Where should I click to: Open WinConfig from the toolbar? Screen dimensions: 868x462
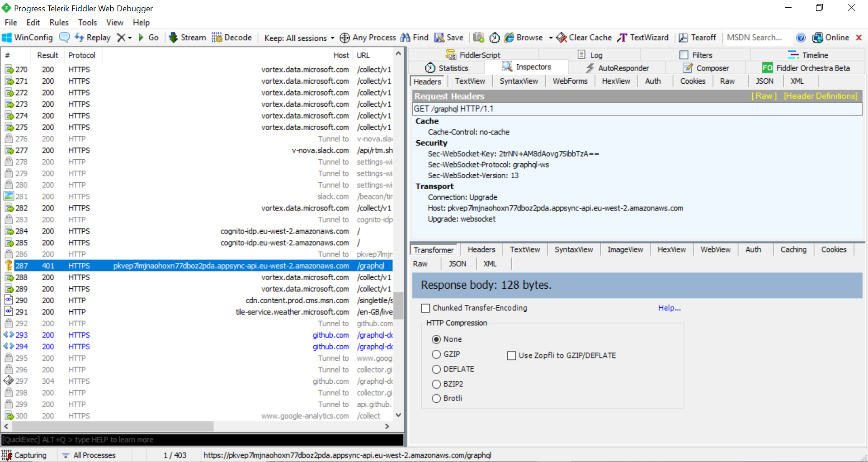(27, 38)
